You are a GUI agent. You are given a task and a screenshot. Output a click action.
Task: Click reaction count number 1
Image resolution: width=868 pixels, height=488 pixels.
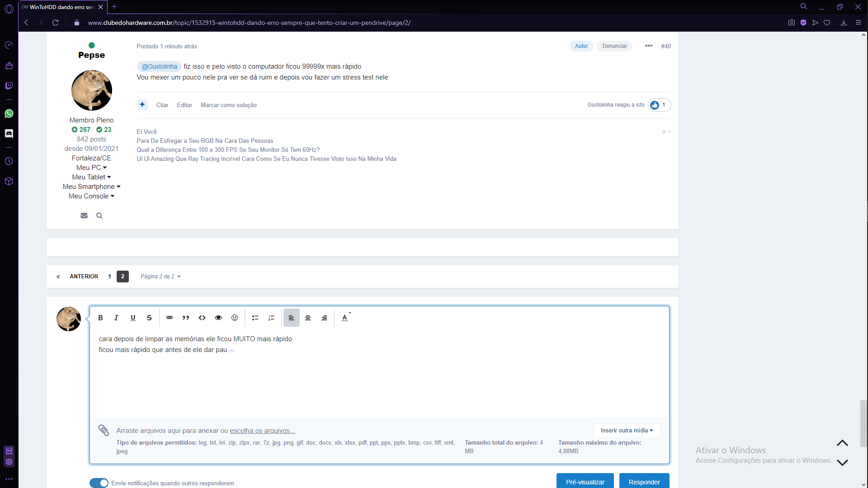click(x=664, y=105)
